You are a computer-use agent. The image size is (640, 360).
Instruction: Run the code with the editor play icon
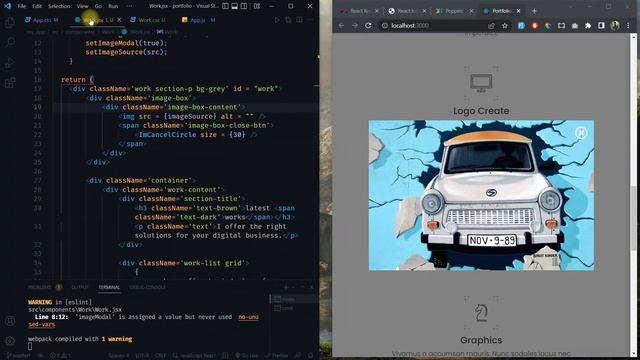coord(277,20)
